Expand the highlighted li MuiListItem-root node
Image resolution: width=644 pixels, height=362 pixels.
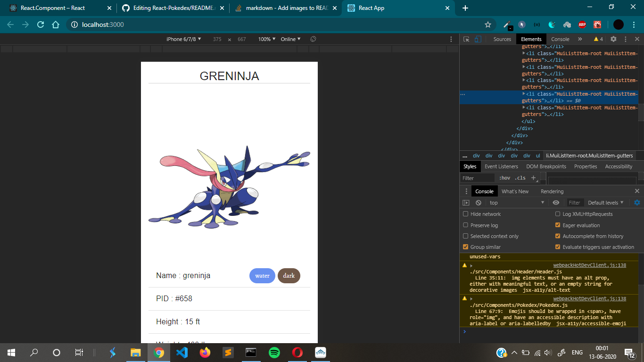pos(524,94)
